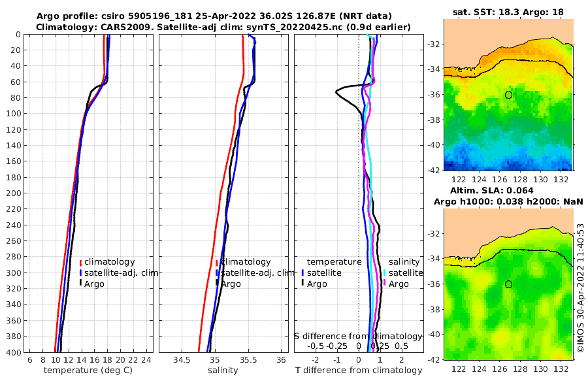Click the '24' temperature tick label
This screenshot has width=588, height=379.
[x=146, y=360]
